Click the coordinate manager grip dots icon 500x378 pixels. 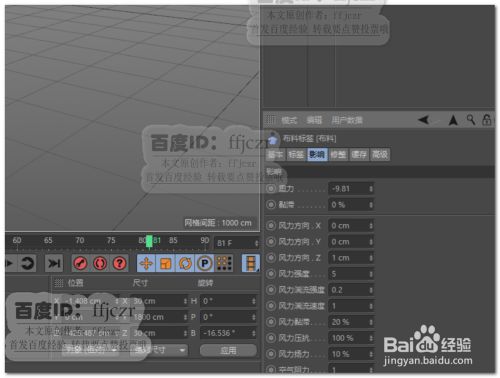(x=59, y=283)
